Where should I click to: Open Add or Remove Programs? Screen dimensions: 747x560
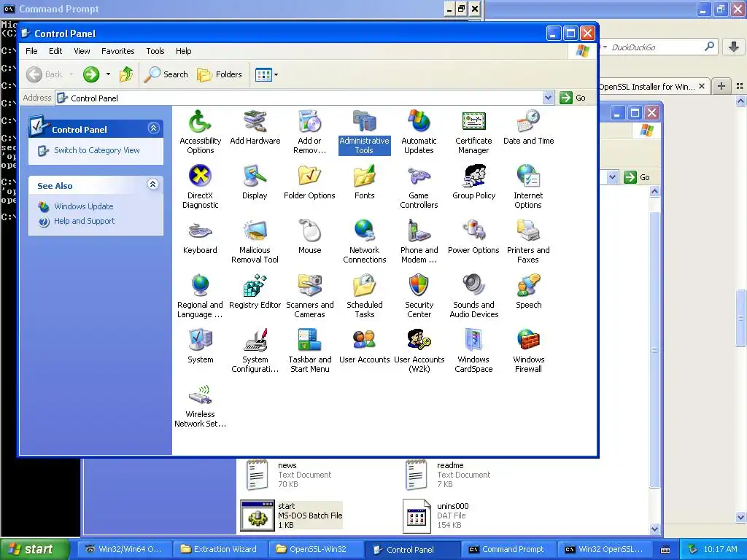click(x=309, y=133)
